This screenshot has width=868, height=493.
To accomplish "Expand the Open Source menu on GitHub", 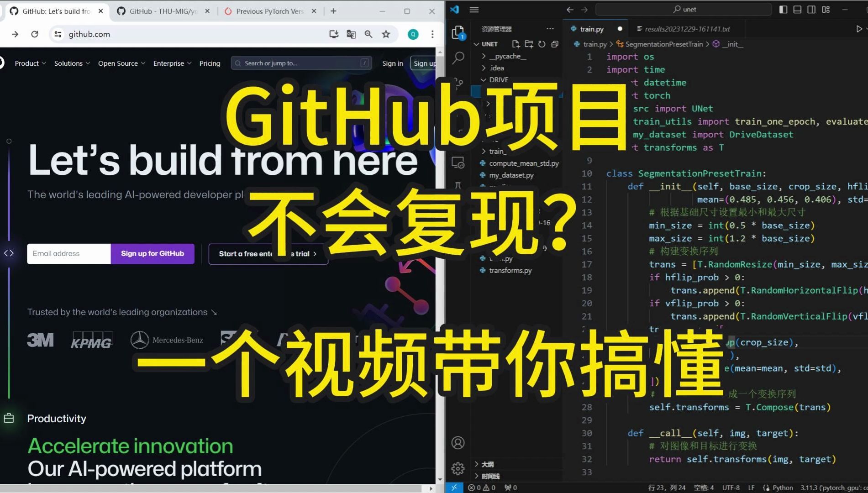I will 121,63.
